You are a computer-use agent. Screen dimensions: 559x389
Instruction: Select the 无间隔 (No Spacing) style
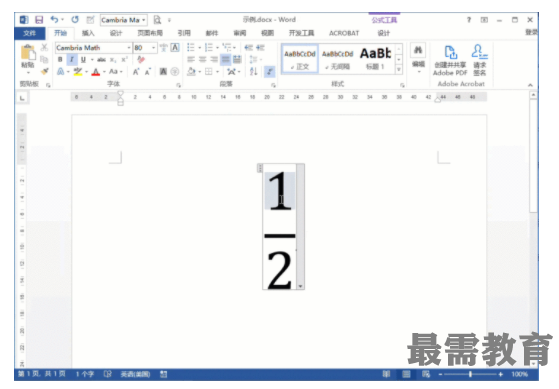tap(338, 59)
